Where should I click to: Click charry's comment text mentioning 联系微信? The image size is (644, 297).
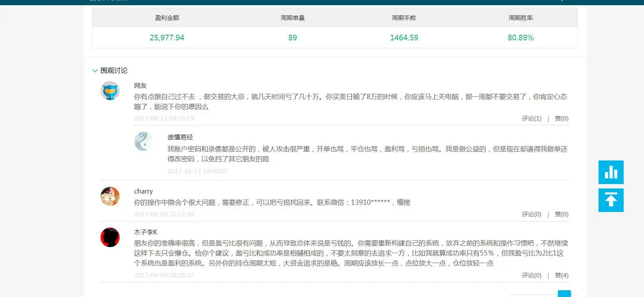[x=272, y=202]
